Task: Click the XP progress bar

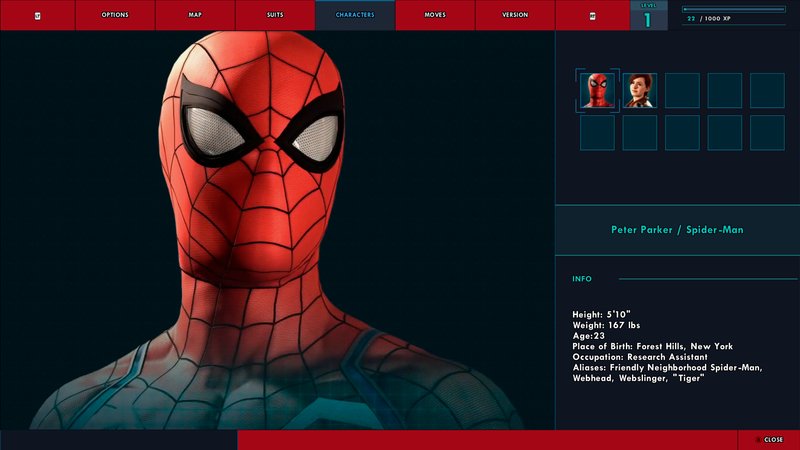Action: pyautogui.click(x=734, y=9)
